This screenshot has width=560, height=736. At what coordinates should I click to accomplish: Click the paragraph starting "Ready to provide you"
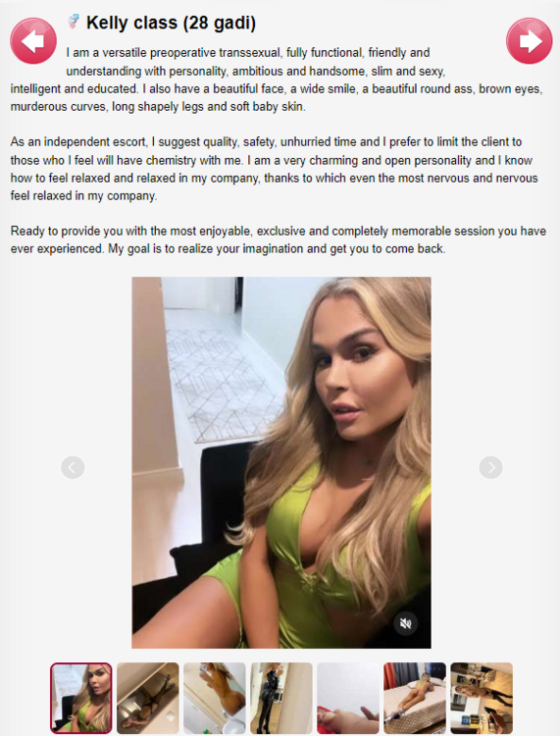[x=279, y=239]
